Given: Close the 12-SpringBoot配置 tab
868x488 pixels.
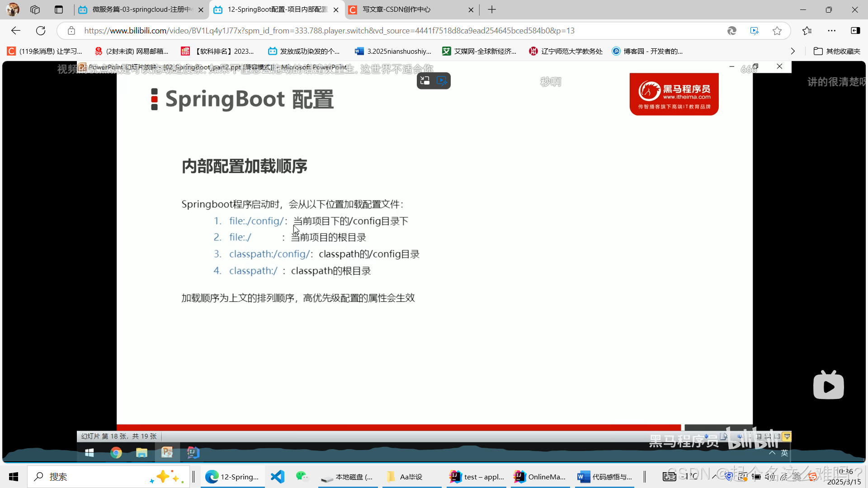Looking at the screenshot, I should coord(336,9).
